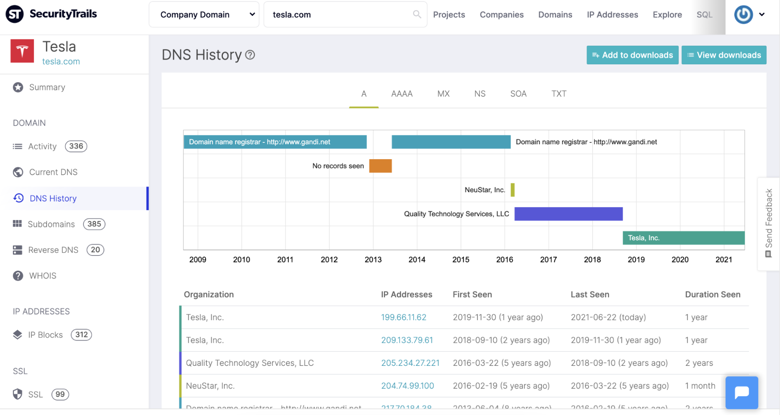780x415 pixels.
Task: Click the second gandi.net timeline bar
Action: tap(451, 142)
